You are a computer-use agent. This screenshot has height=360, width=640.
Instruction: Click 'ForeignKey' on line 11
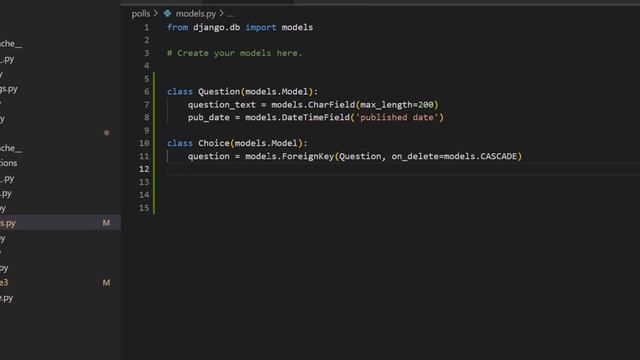(308, 156)
